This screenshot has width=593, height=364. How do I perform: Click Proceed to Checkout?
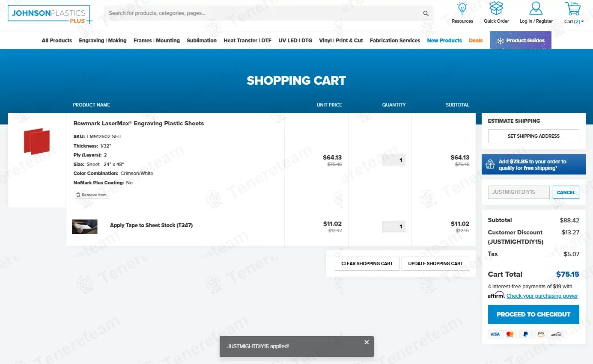click(533, 314)
